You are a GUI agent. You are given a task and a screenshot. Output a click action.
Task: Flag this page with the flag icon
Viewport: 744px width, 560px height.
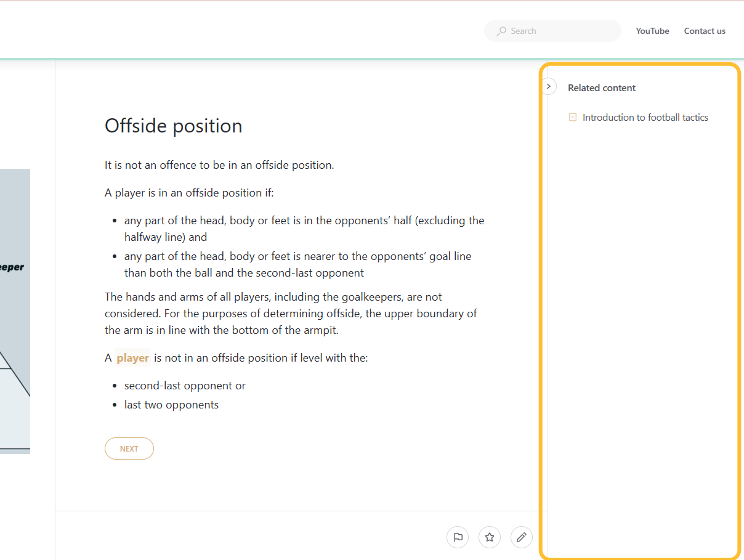(458, 537)
